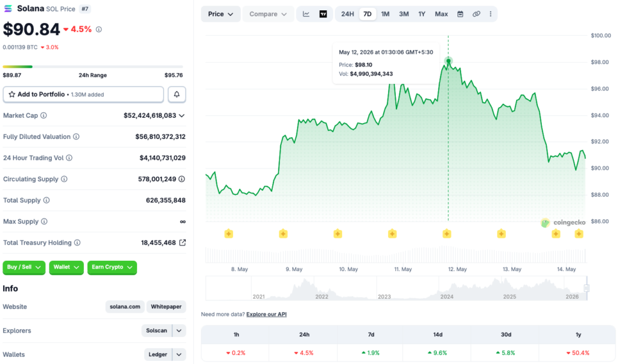This screenshot has height=364, width=618.
Task: Open Market Cap info icon
Action: (43, 115)
